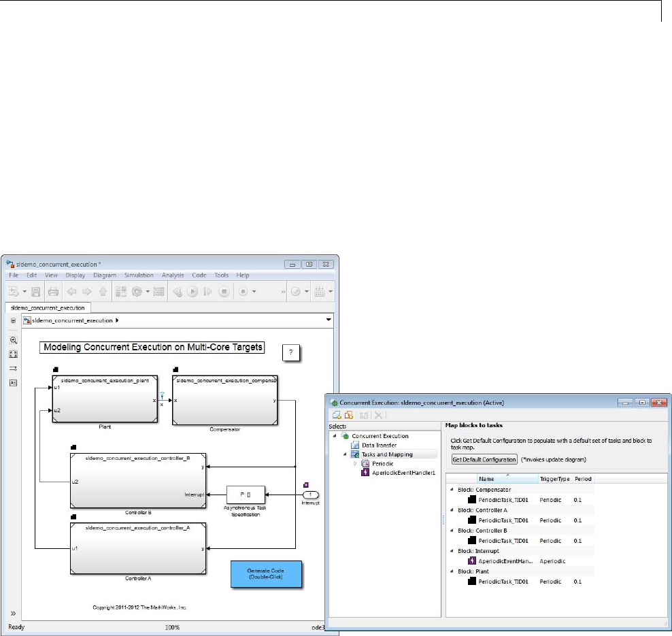672x636 pixels.
Task: Open the Simulation menu
Action: [x=139, y=275]
